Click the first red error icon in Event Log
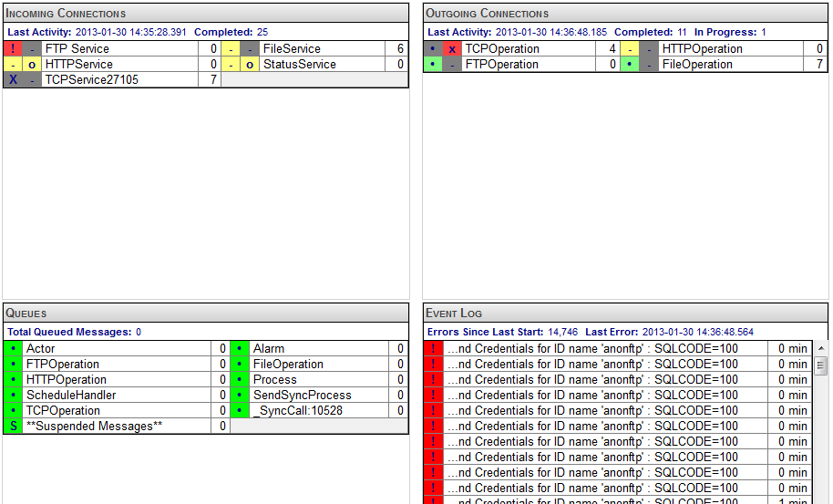The image size is (833, 504). [x=434, y=349]
